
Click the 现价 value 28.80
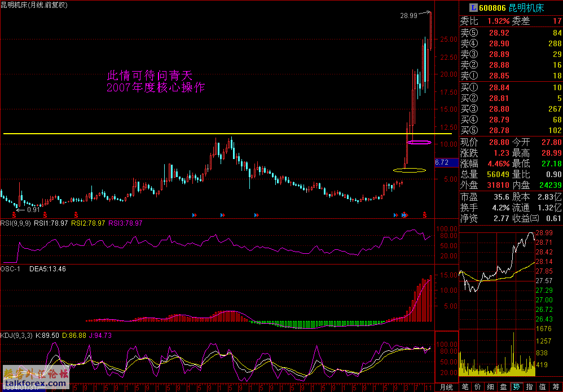(x=499, y=142)
